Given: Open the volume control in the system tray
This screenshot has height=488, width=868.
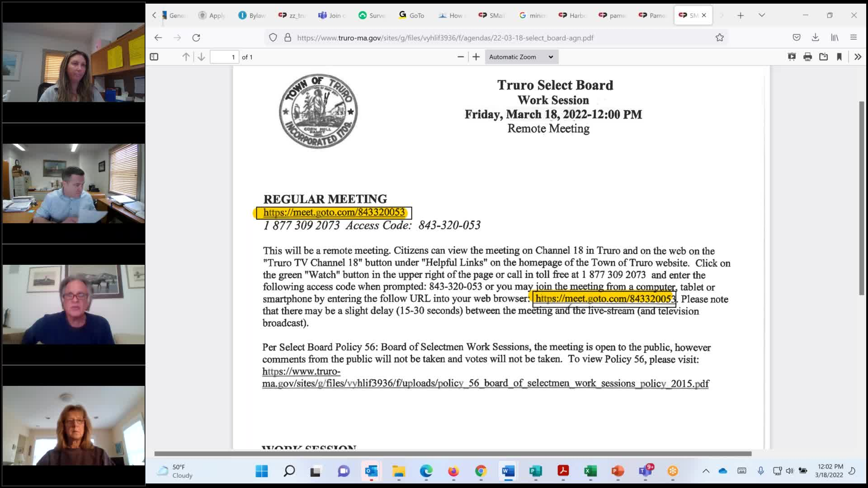Looking at the screenshot, I should pyautogui.click(x=790, y=471).
